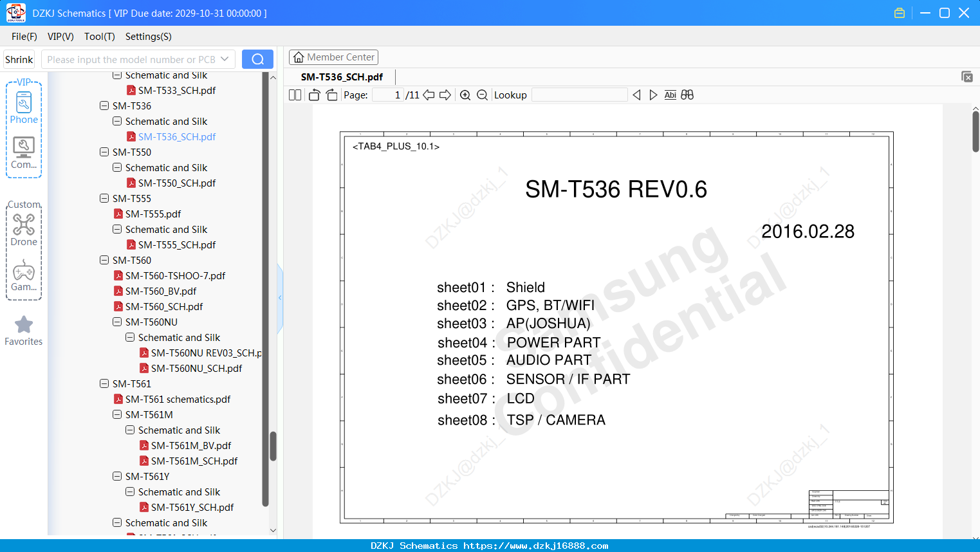The height and width of the screenshot is (552, 980).
Task: Open the VIP(V) menu
Action: pos(60,37)
